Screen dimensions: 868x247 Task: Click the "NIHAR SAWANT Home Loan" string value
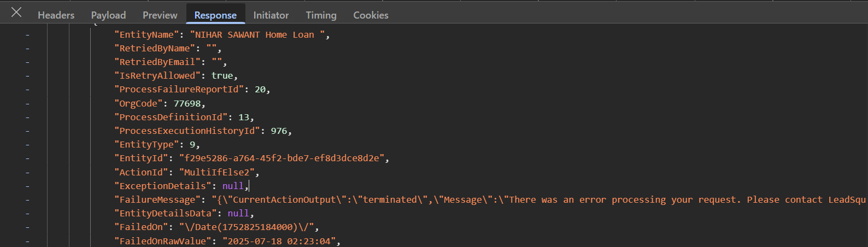click(x=257, y=35)
